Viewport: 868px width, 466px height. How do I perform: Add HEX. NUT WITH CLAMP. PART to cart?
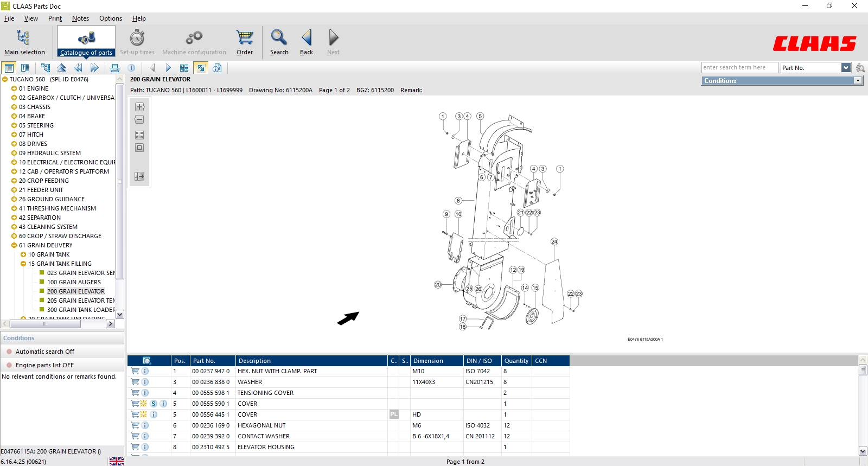click(x=135, y=371)
